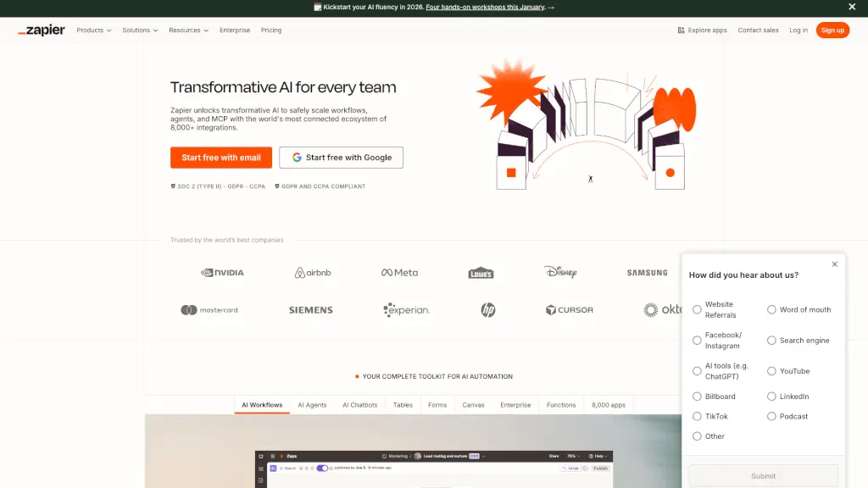Click Start free with email
868x488 pixels.
pyautogui.click(x=220, y=157)
